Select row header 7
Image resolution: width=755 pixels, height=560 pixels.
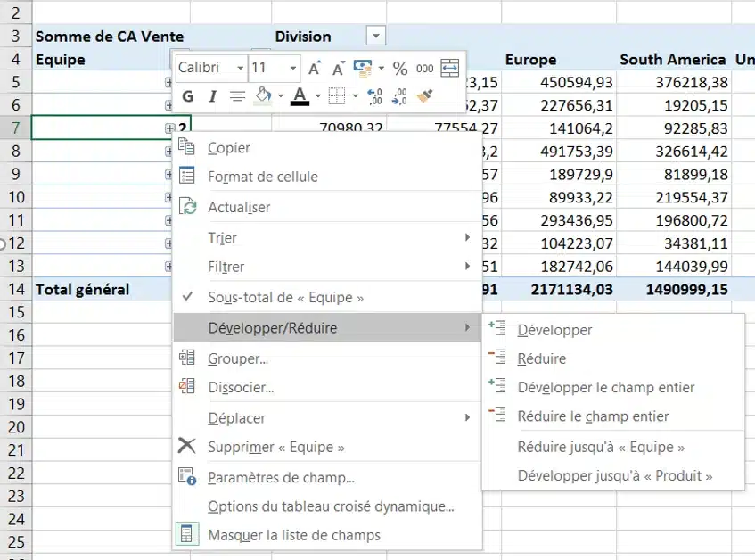16,128
